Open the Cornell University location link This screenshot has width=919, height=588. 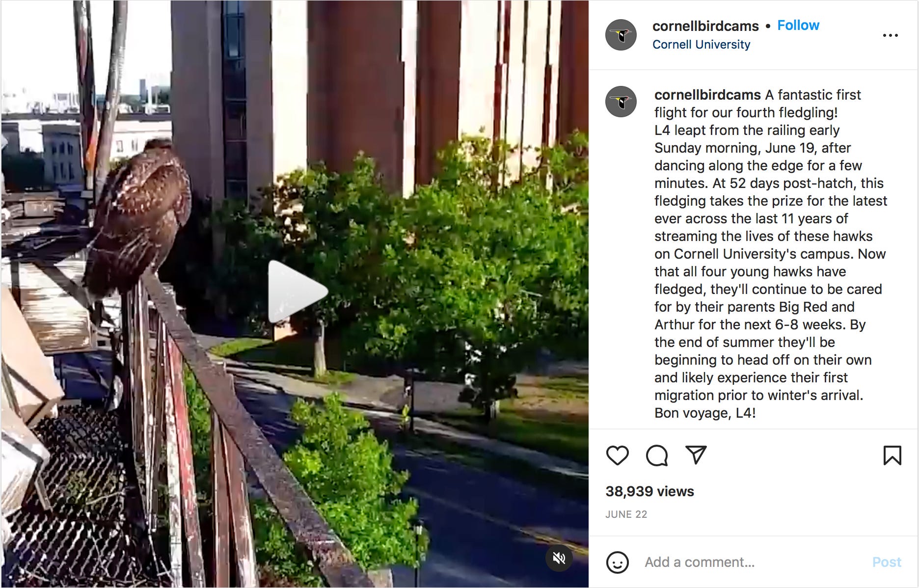pyautogui.click(x=701, y=45)
